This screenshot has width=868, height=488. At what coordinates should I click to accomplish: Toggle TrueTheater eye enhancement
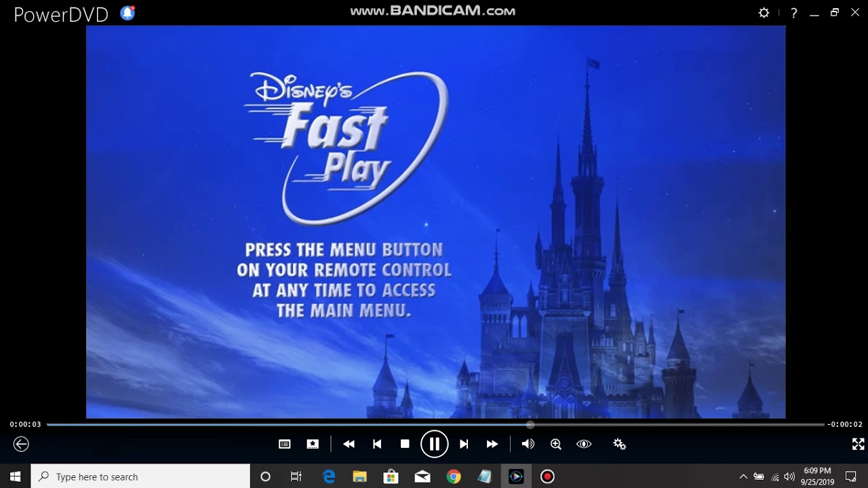tap(584, 444)
